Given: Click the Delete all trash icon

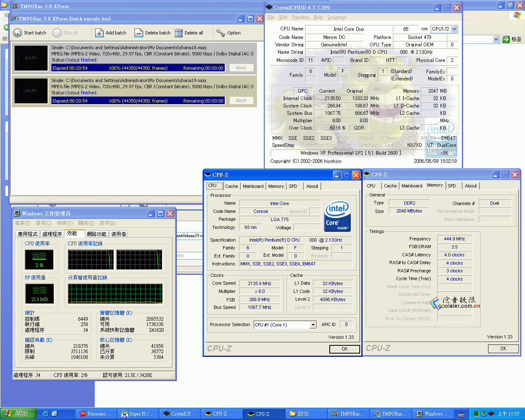Looking at the screenshot, I should point(178,33).
